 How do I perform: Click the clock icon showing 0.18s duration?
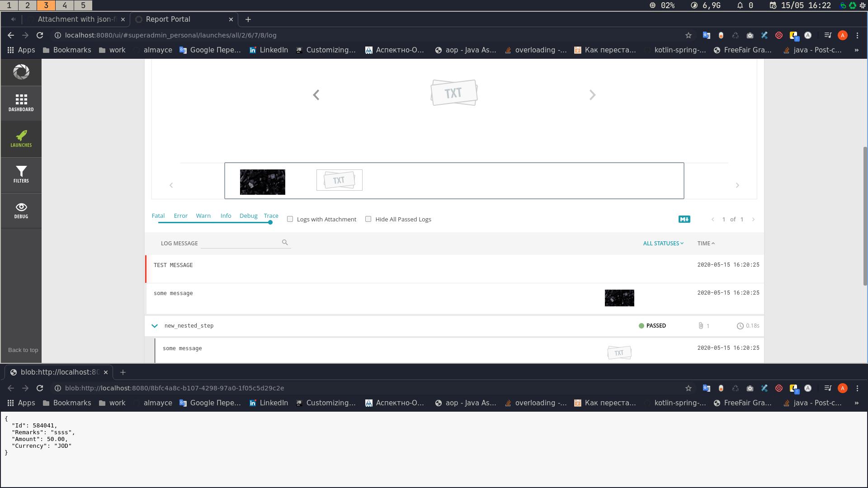click(x=740, y=326)
